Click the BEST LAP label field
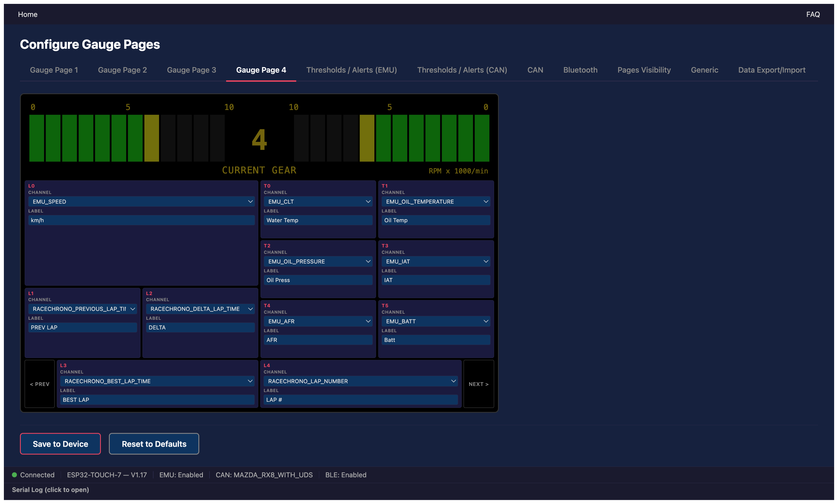This screenshot has height=504, width=838. (x=157, y=400)
